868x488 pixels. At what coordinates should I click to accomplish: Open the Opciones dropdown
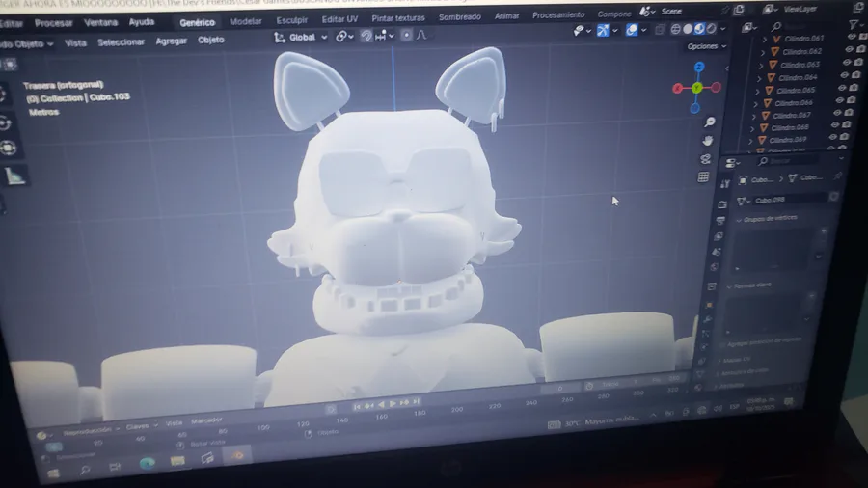[x=706, y=46]
